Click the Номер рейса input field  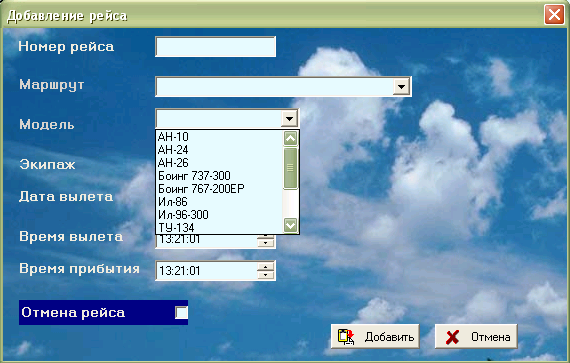[x=215, y=47]
